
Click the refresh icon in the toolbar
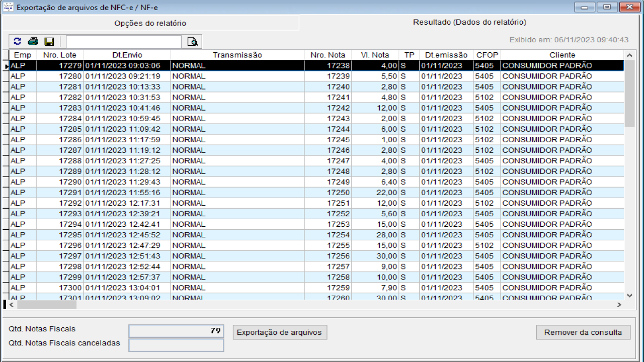(18, 42)
